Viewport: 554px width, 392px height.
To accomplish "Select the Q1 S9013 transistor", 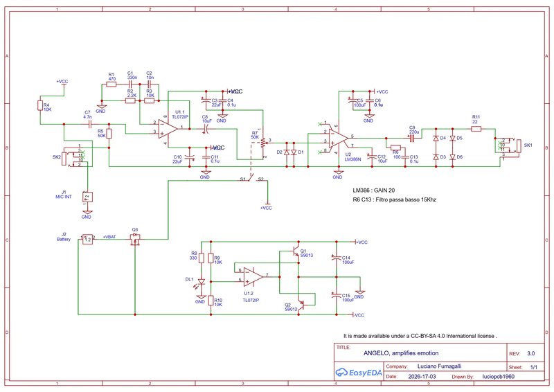I will (296, 251).
